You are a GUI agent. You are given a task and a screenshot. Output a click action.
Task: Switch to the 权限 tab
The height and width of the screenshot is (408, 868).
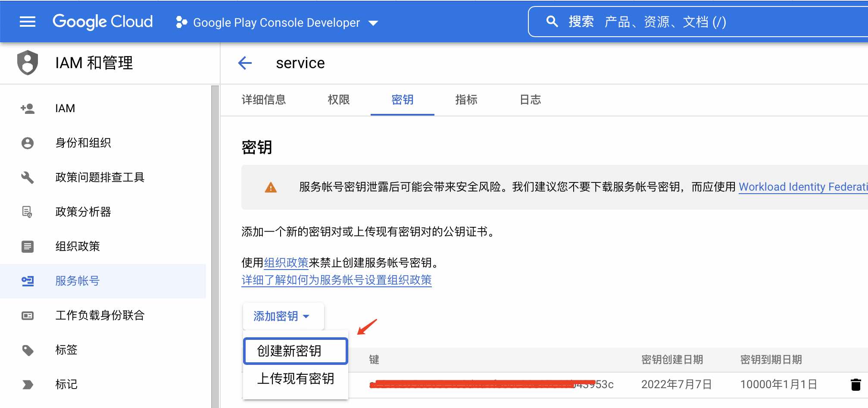point(339,100)
